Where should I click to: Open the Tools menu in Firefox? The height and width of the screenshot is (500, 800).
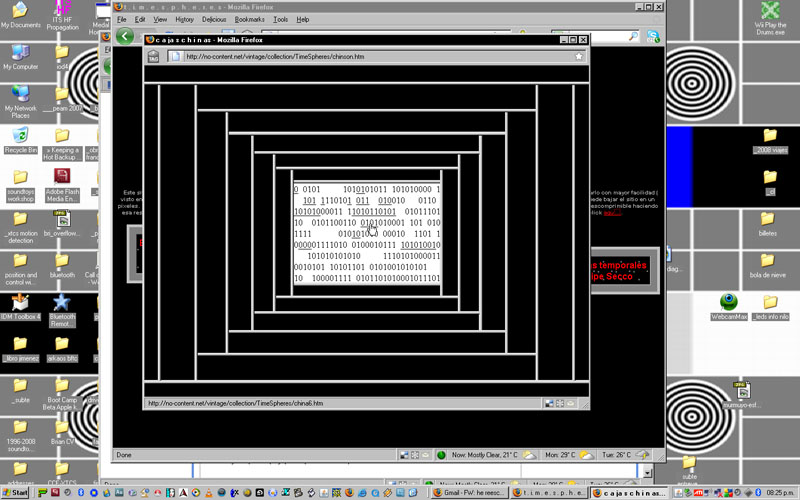point(280,19)
